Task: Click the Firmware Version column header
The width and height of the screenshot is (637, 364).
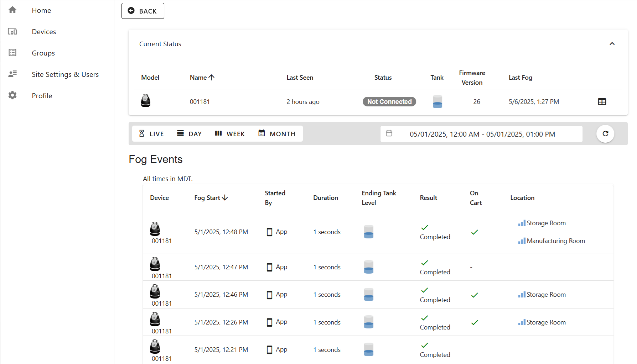Action: (472, 78)
